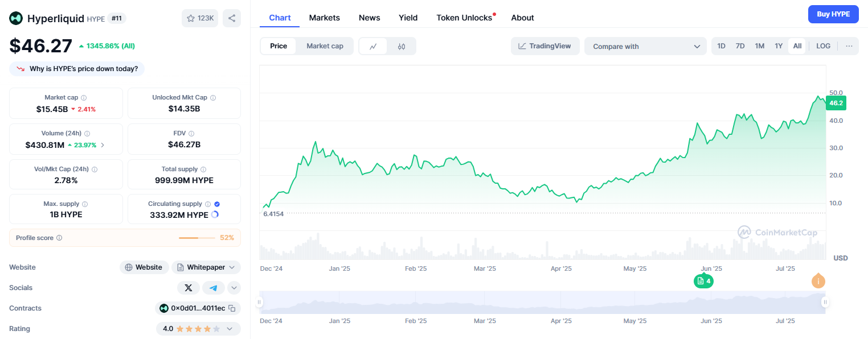Enable LOG scale on chart
The width and height of the screenshot is (868, 339).
click(823, 46)
